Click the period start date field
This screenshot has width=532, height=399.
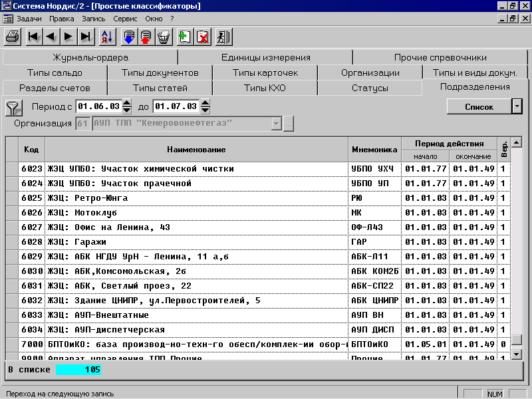[x=98, y=106]
